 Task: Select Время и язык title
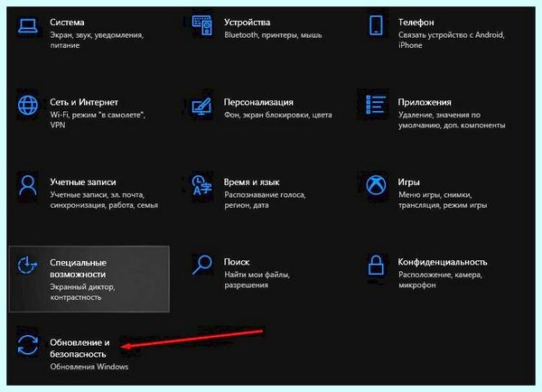coord(252,182)
